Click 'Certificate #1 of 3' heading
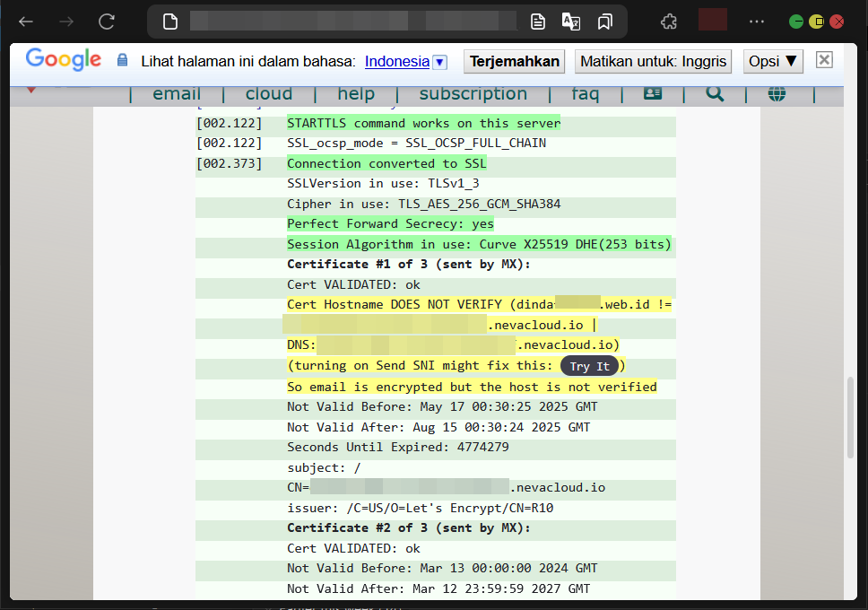The width and height of the screenshot is (868, 610). (409, 265)
